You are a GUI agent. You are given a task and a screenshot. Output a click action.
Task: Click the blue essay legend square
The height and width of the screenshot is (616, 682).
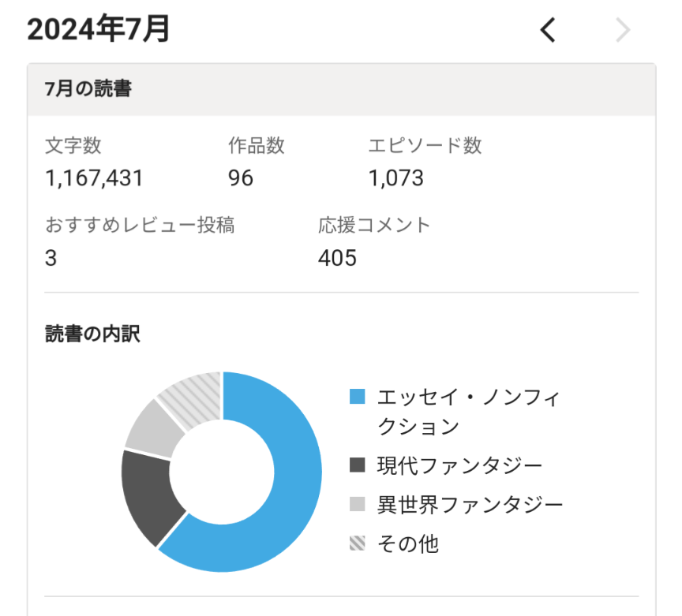click(358, 396)
